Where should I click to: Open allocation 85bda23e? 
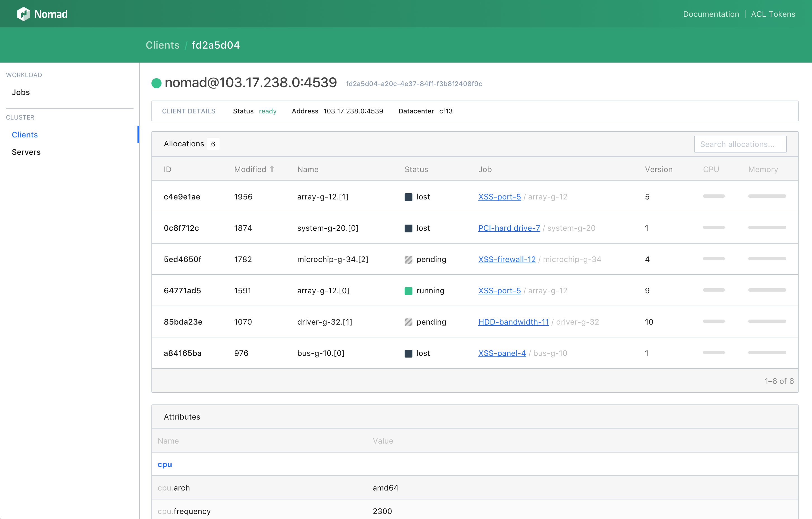[x=183, y=322]
